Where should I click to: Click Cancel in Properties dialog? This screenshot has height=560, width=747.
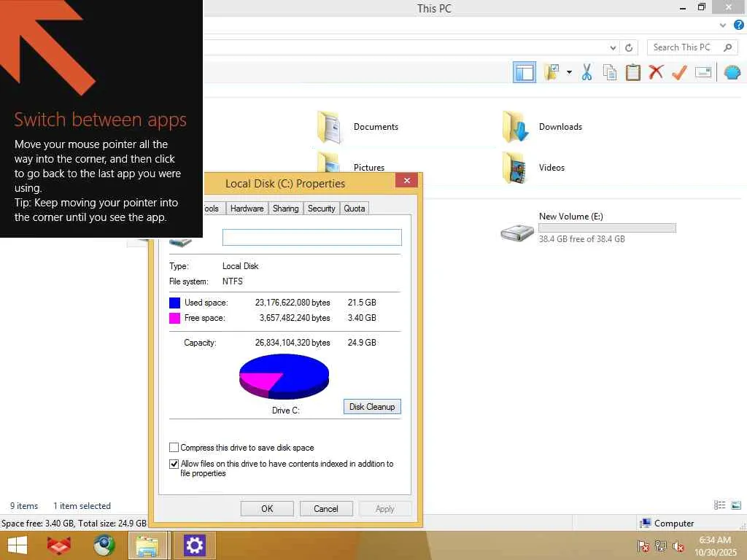point(326,508)
